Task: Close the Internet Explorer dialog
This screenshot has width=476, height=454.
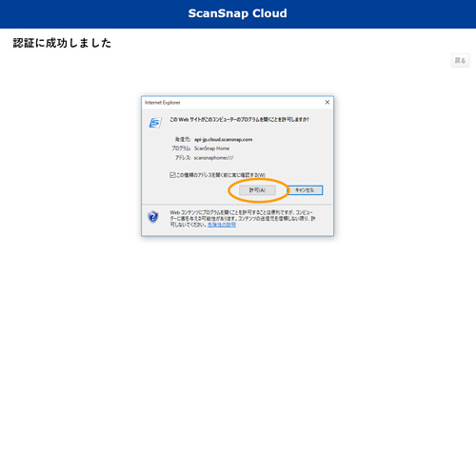Action: pyautogui.click(x=327, y=102)
